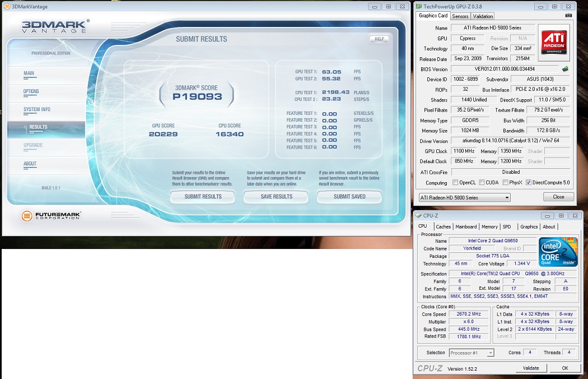
Task: Click the GPU score value 20229
Action: (163, 134)
